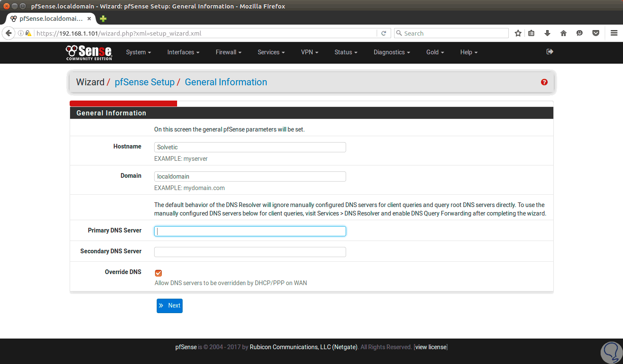Expand the Firewall dropdown menu
Viewport: 623px width, 364px height.
(228, 52)
